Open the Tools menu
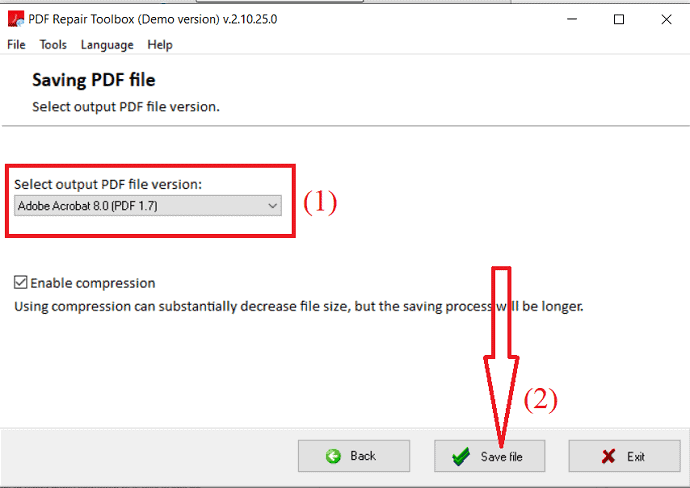 tap(53, 44)
